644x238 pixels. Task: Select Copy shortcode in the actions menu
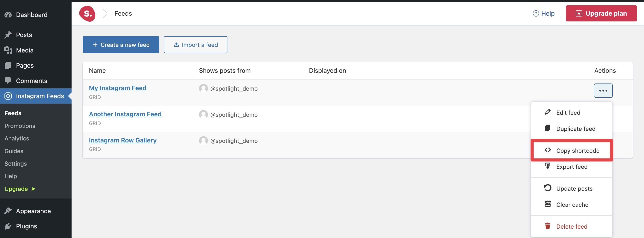(x=572, y=150)
